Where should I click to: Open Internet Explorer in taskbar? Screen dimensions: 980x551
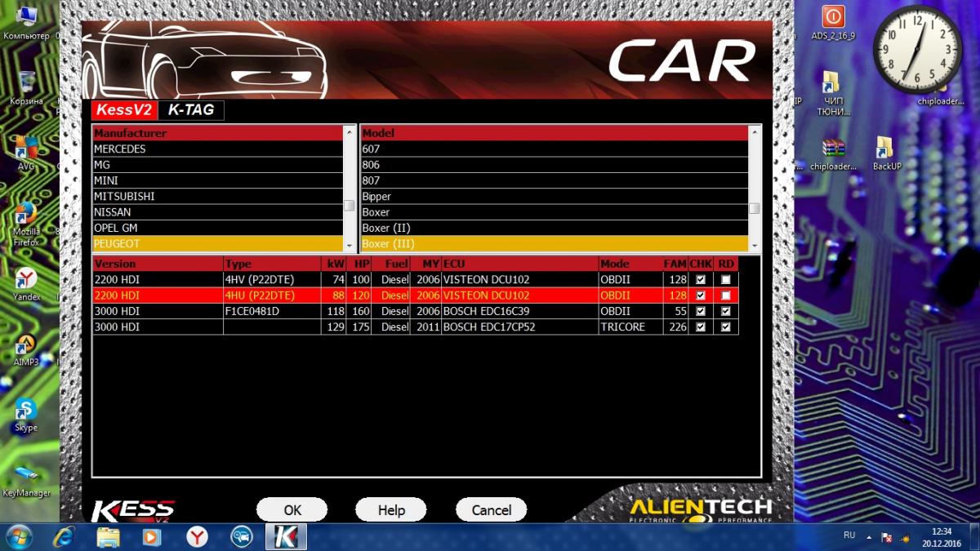65,536
